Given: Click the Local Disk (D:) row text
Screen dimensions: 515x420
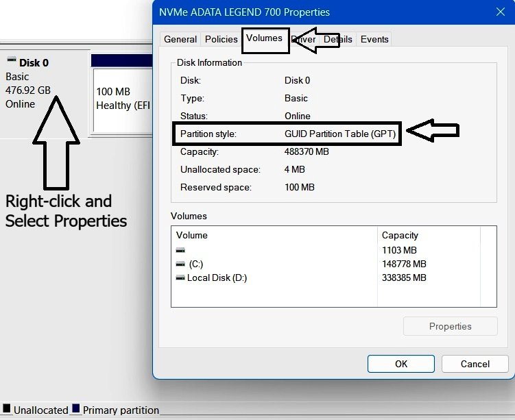Looking at the screenshot, I should tap(217, 278).
